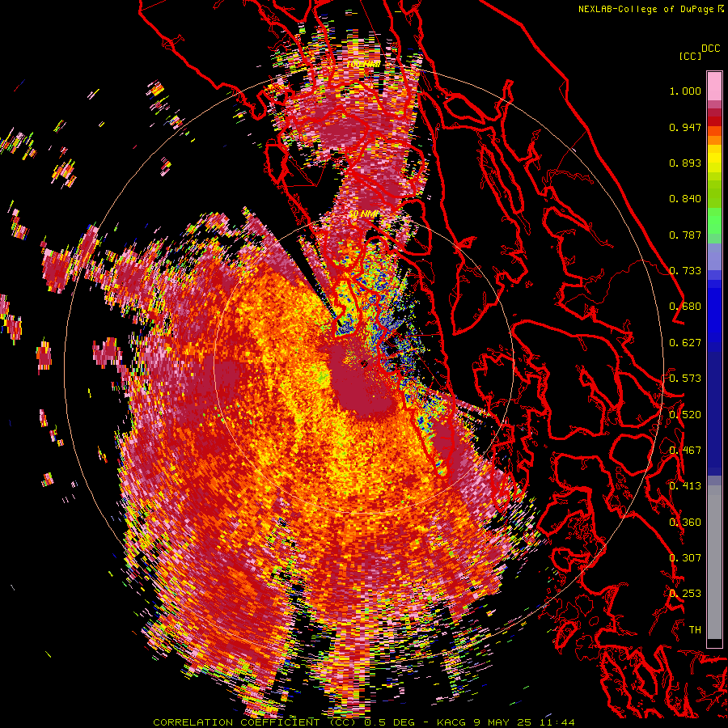Pick the dark navy color bar segment
This screenshot has width=728, height=728.
pos(714,408)
